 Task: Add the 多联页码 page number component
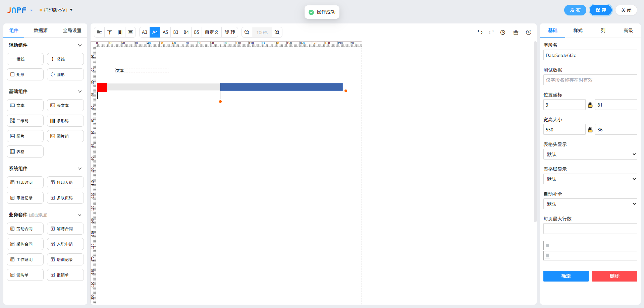(x=65, y=198)
